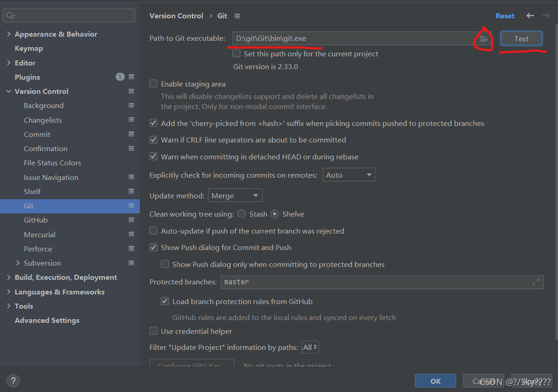558x392 pixels.
Task: Click project icon next to Background
Action: click(x=132, y=105)
